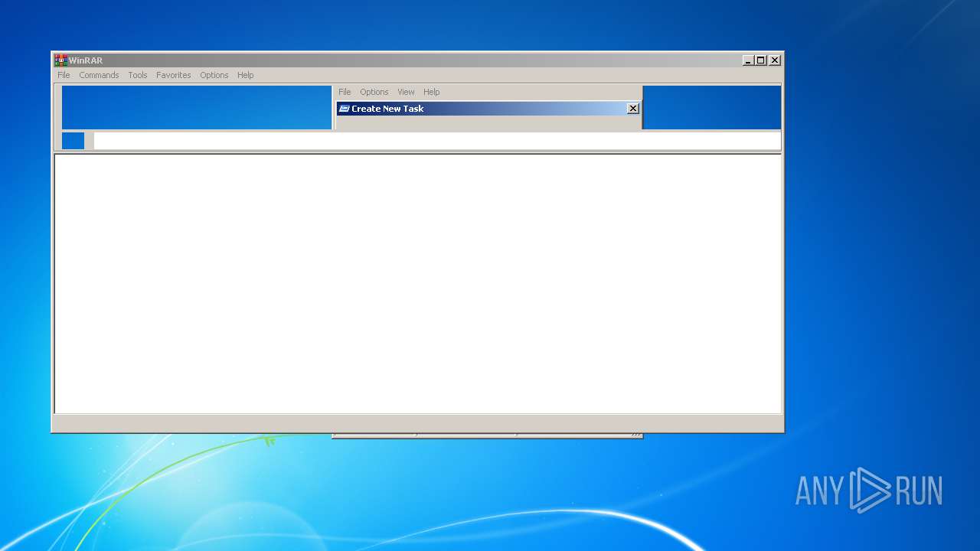This screenshot has height=551, width=980.
Task: Open Options menu of Task Manager window
Action: click(x=374, y=92)
